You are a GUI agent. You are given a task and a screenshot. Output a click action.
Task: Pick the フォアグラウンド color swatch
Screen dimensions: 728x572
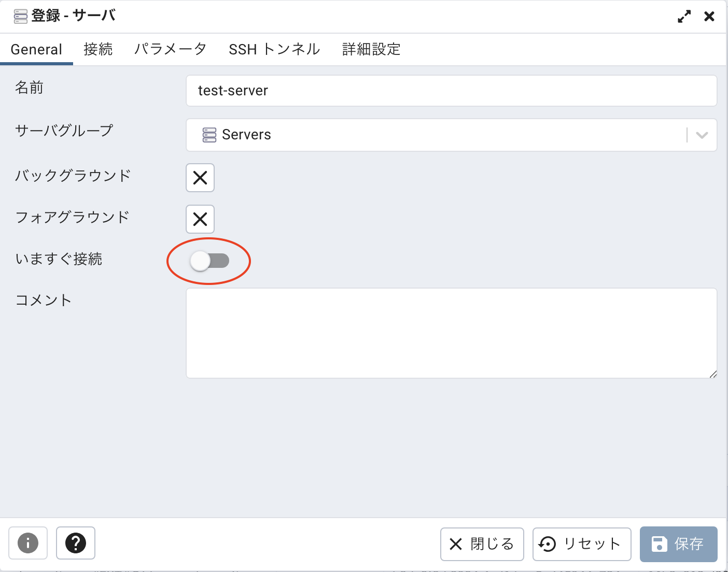tap(200, 219)
